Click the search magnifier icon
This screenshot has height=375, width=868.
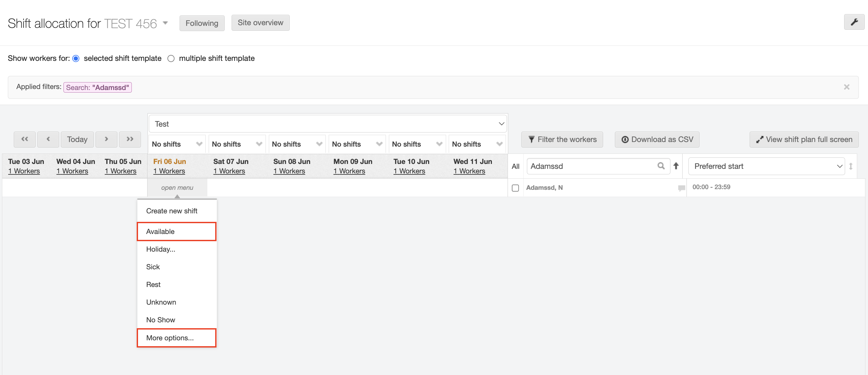[661, 166]
